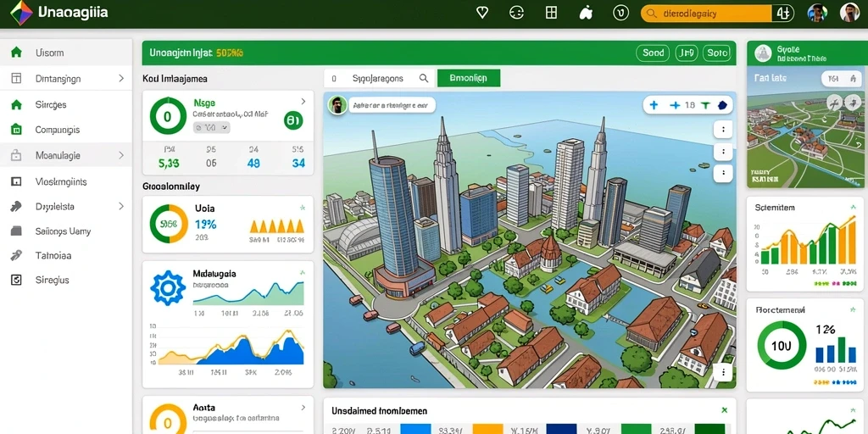
Task: Click the circled V icon in top bar
Action: tap(621, 13)
